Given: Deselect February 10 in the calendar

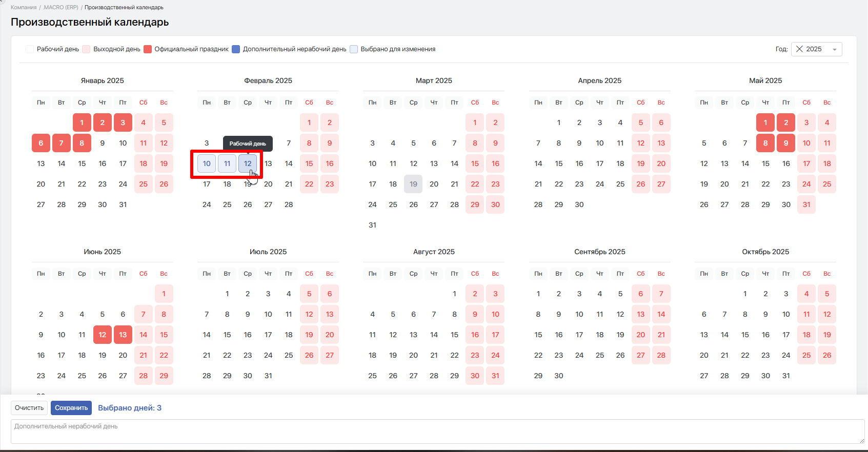Looking at the screenshot, I should 207,164.
